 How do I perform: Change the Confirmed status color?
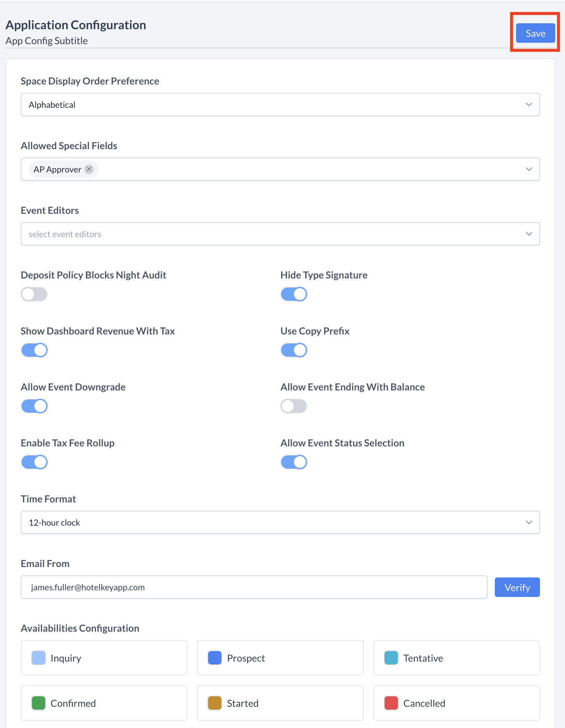38,703
